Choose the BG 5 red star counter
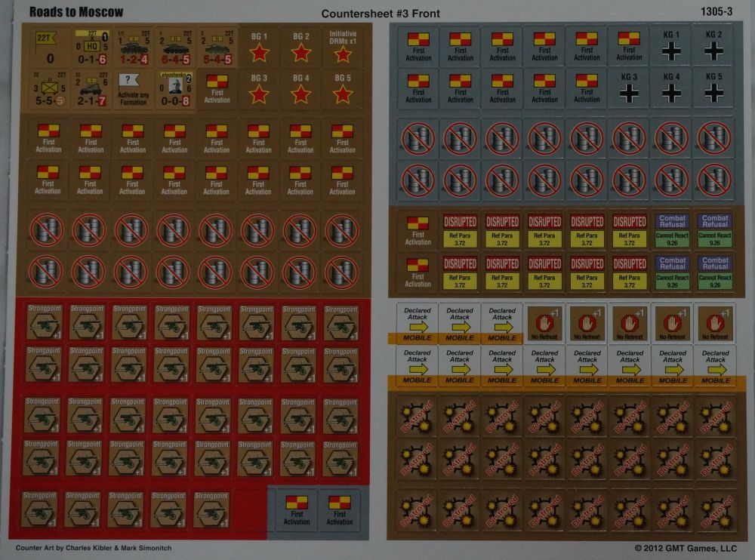The height and width of the screenshot is (560, 755). click(x=343, y=89)
